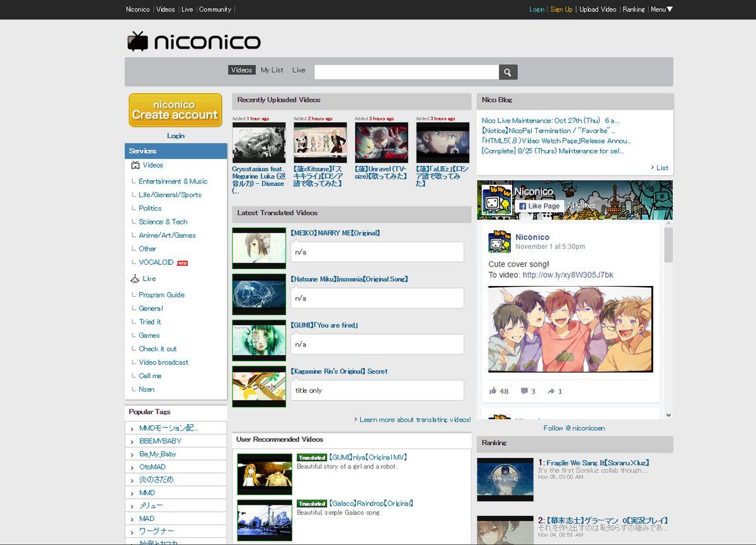756x545 pixels.
Task: Open Nico Live Maintenance blog post
Action: point(551,120)
